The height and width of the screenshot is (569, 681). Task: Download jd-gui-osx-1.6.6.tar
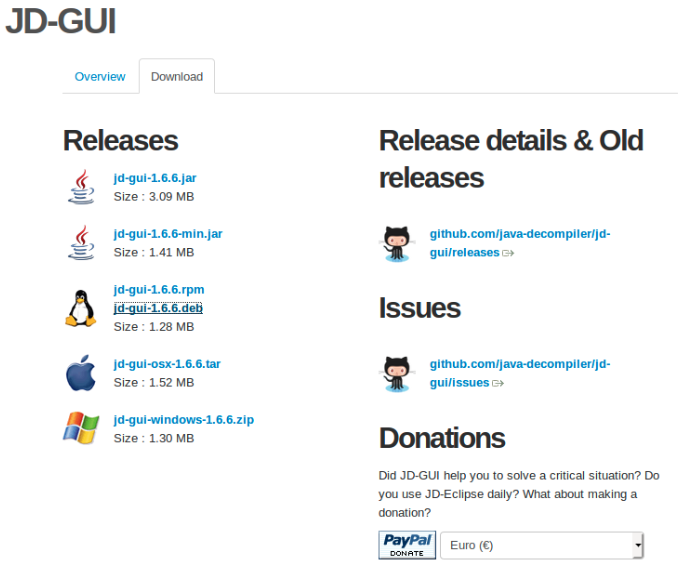pos(167,364)
